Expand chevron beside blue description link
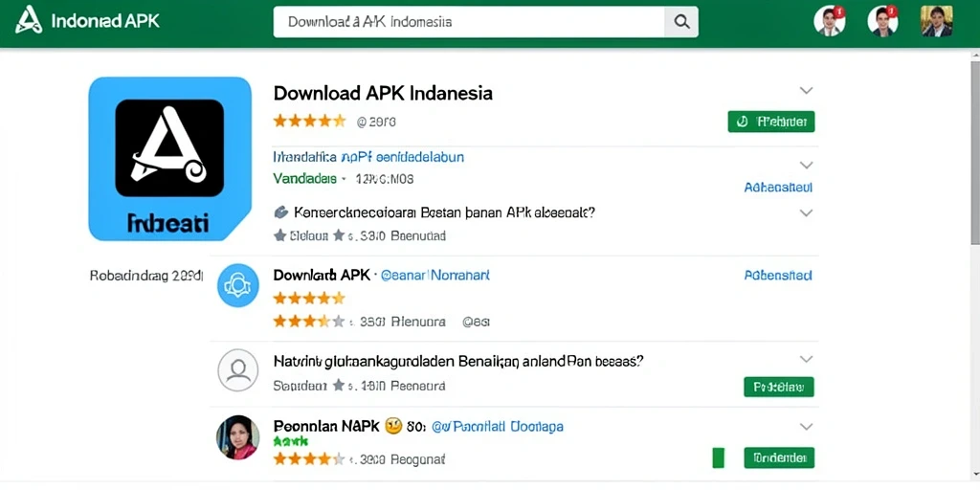 point(806,166)
